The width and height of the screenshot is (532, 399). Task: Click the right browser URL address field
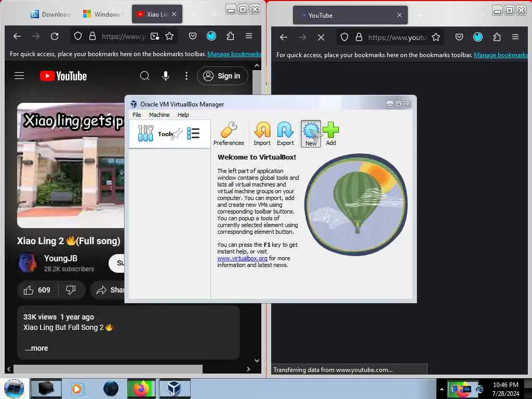click(x=397, y=37)
